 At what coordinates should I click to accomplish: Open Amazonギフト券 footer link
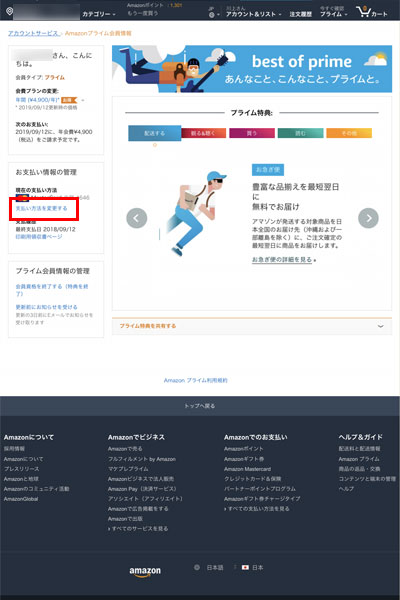[244, 459]
